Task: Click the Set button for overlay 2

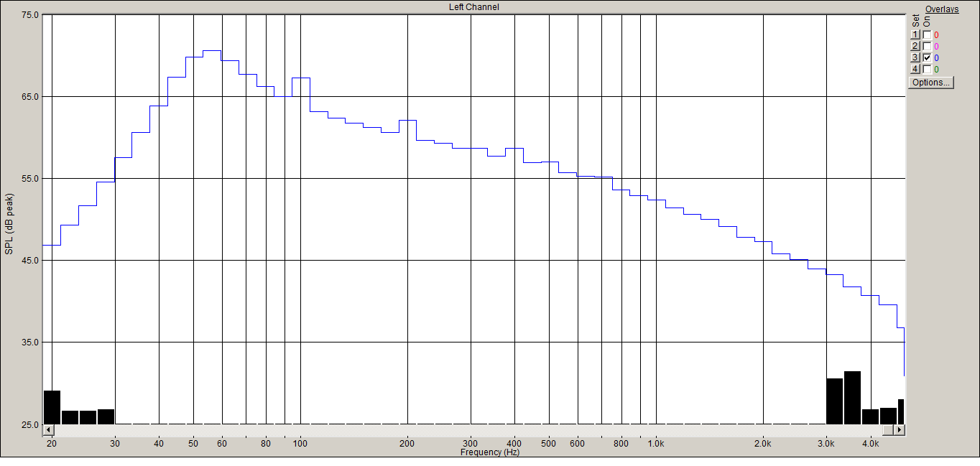Action: tap(915, 46)
